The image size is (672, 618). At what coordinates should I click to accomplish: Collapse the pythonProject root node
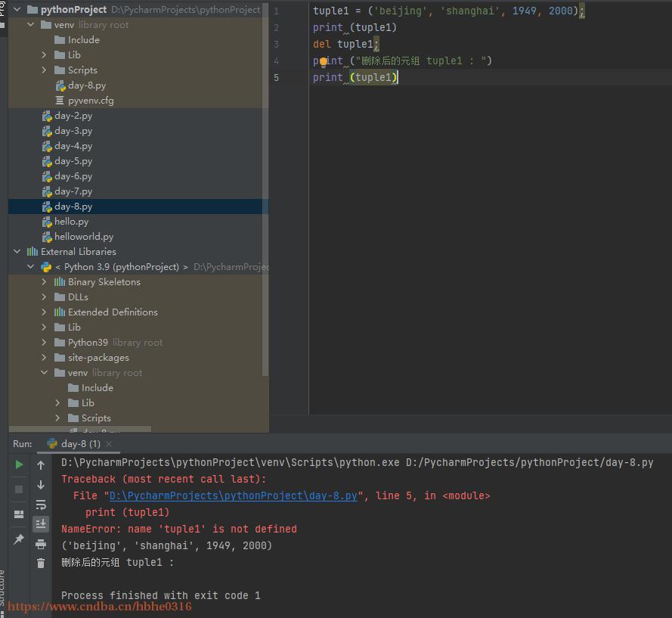pos(17,9)
